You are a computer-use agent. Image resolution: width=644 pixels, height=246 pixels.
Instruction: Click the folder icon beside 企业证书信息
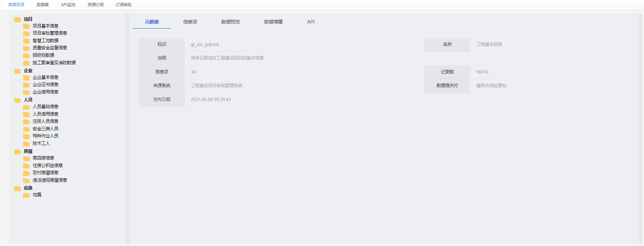click(26, 85)
